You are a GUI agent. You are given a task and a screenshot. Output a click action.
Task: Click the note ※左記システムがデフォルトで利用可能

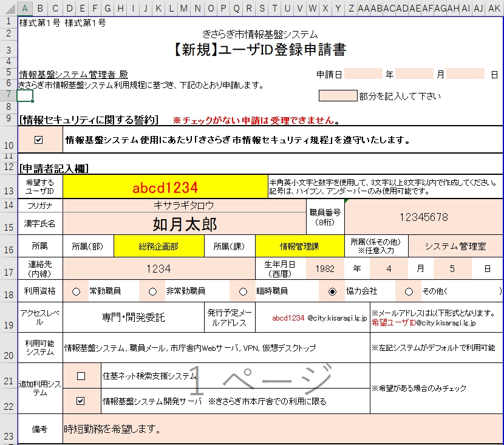pos(434,348)
